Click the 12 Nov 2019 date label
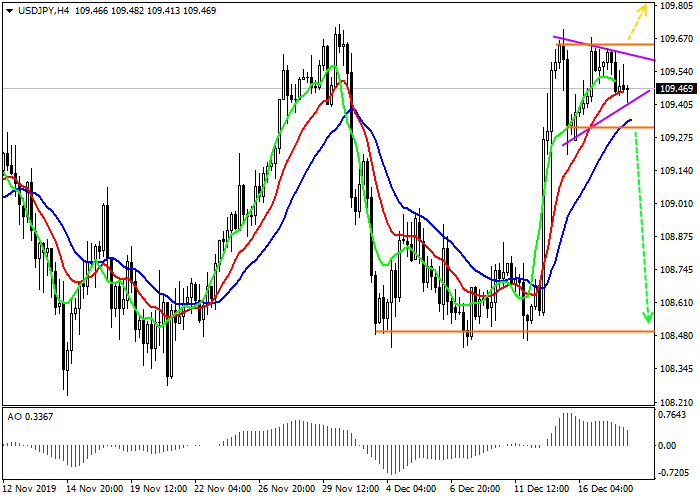Viewport: 700px width, 500px height. pos(29,490)
